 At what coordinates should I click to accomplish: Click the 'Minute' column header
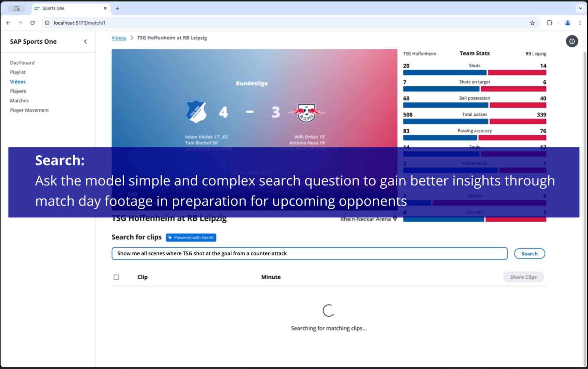click(271, 277)
